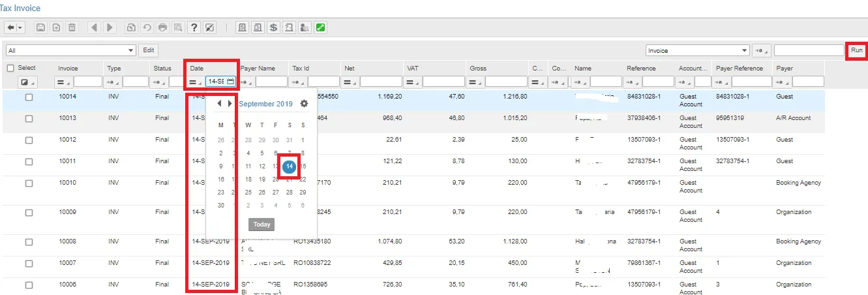The height and width of the screenshot is (295, 868).
Task: Tick checkbox for invoice 10011 row
Action: click(29, 161)
